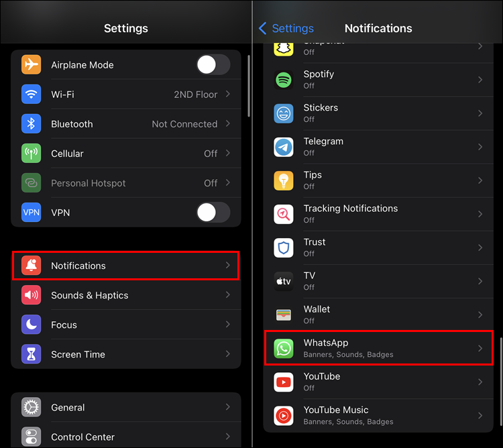Tap the Screen Time hourglass icon

tap(31, 353)
